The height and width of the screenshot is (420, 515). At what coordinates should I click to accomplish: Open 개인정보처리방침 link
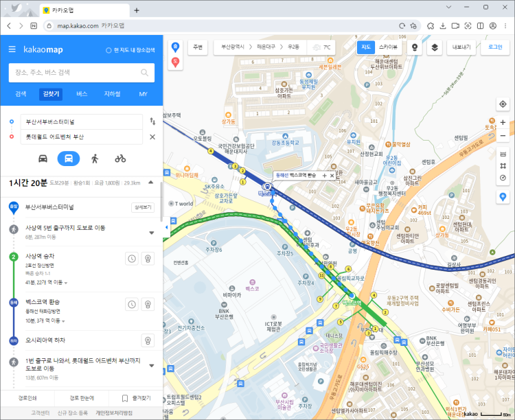[114, 412]
